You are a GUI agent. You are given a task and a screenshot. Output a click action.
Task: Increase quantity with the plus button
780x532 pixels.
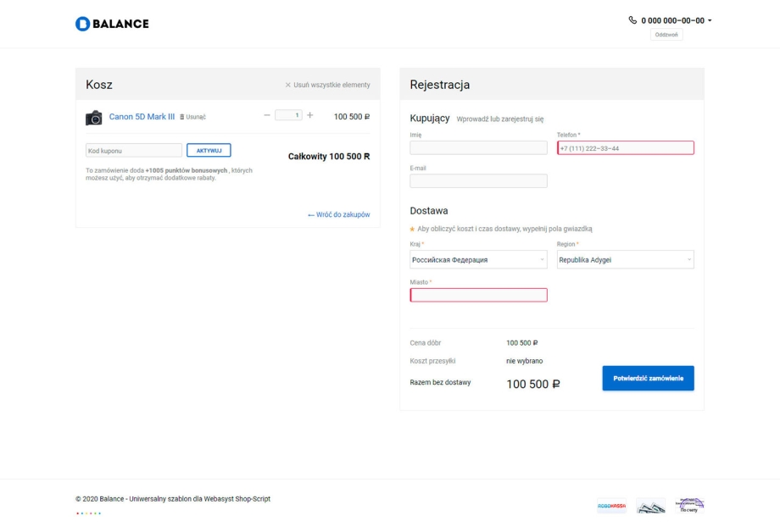(x=309, y=116)
